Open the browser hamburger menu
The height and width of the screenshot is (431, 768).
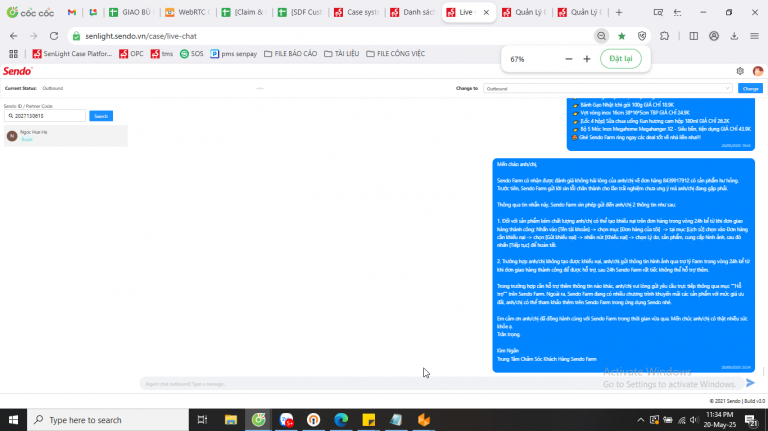(754, 36)
